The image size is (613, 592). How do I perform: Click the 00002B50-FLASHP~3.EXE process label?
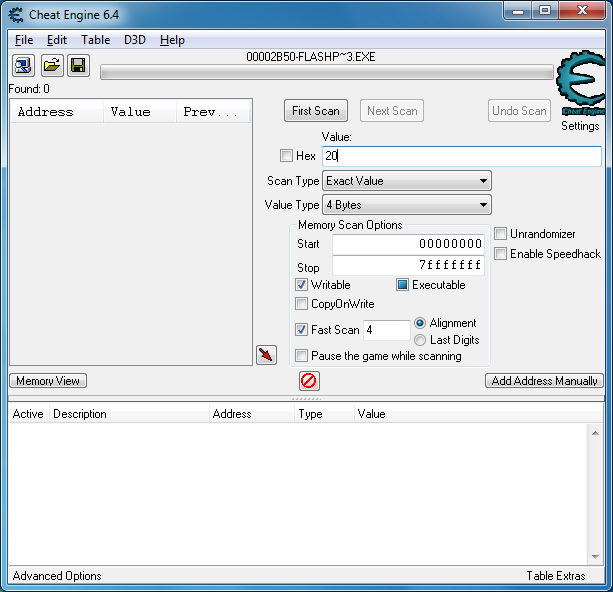(311, 57)
